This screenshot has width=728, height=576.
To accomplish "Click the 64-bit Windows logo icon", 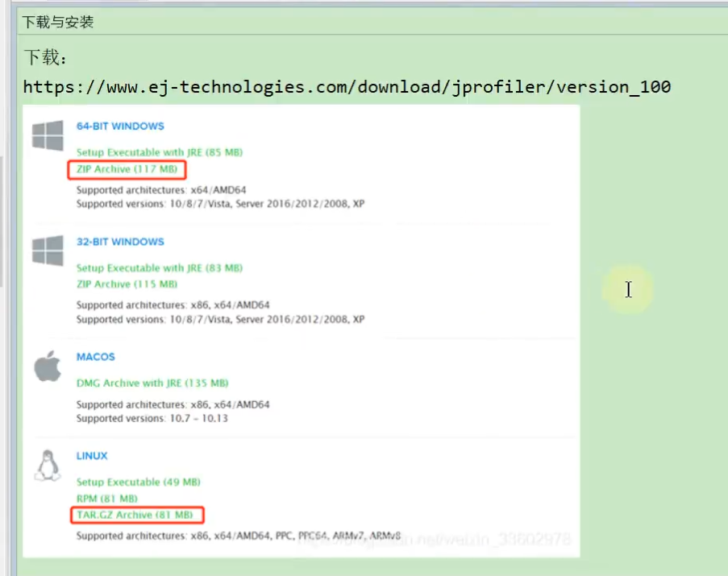I will pos(48,135).
